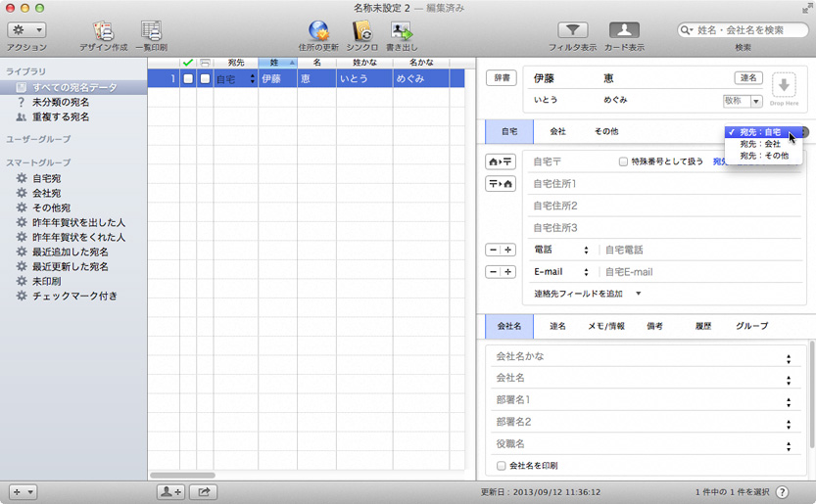Click the 連名 button beside the name

click(747, 77)
